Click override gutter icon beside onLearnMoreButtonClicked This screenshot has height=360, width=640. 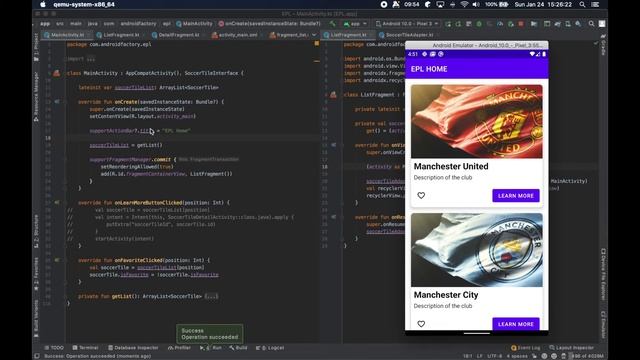57,202
